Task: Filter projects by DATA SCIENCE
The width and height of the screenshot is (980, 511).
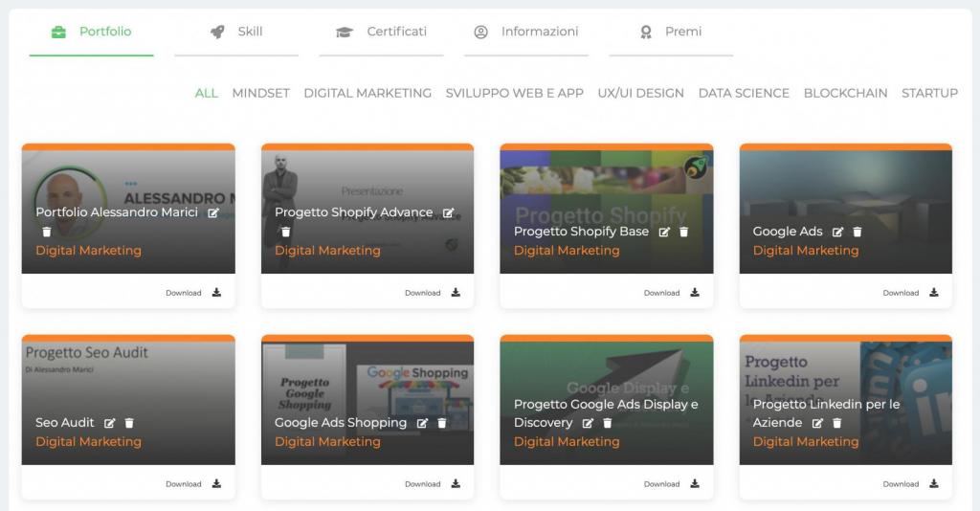Action: (744, 93)
